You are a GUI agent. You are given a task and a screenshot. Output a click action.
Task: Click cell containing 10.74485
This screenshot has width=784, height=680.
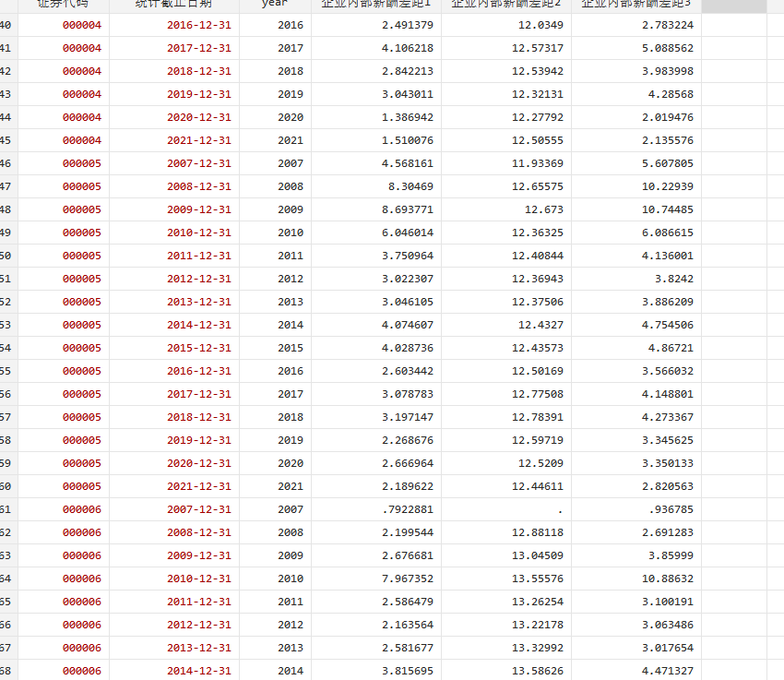636,209
